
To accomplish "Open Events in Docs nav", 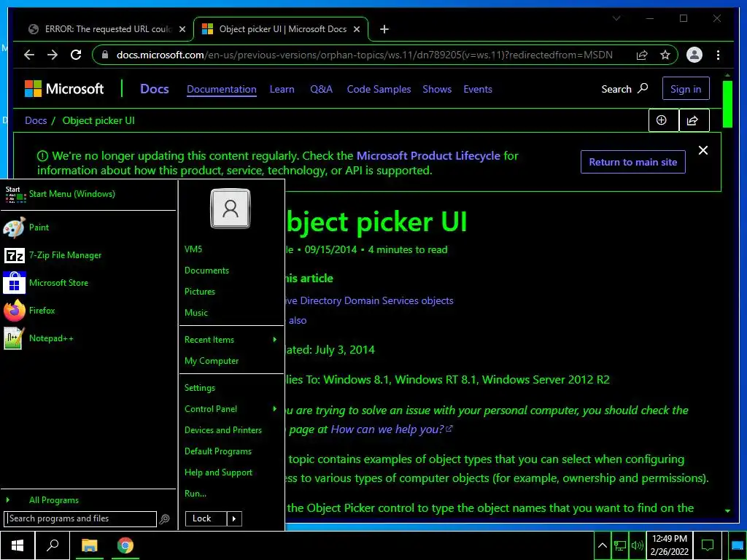I will 478,89.
